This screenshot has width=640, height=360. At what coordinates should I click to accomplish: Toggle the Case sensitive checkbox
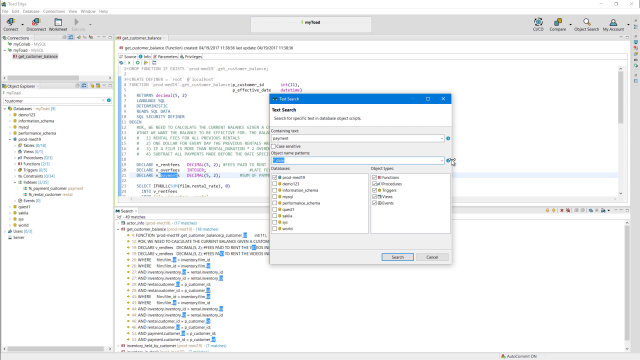pyautogui.click(x=274, y=146)
